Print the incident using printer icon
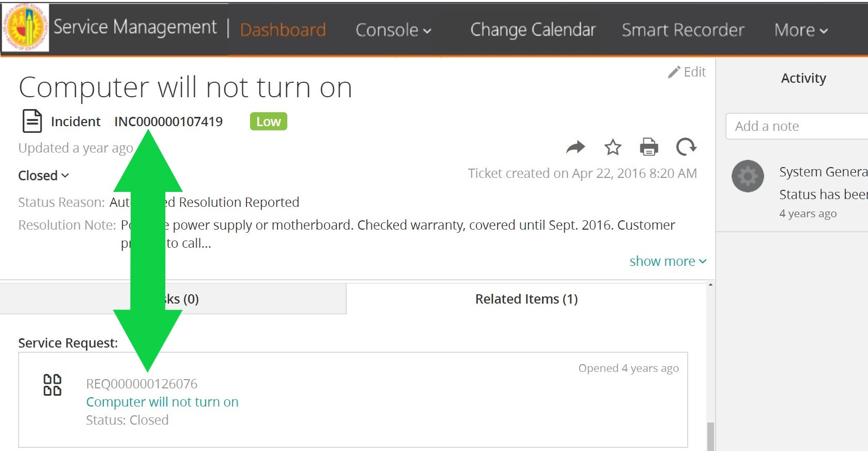The image size is (868, 451). (x=649, y=147)
